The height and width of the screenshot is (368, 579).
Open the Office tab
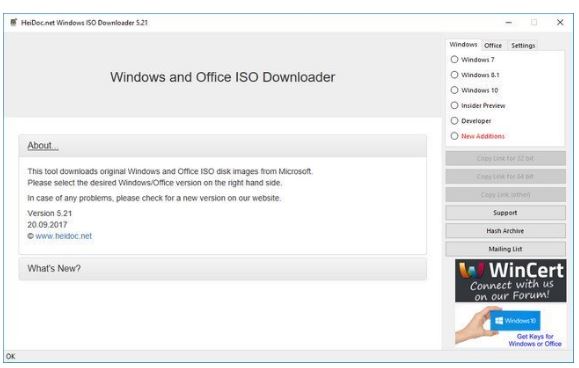point(493,45)
